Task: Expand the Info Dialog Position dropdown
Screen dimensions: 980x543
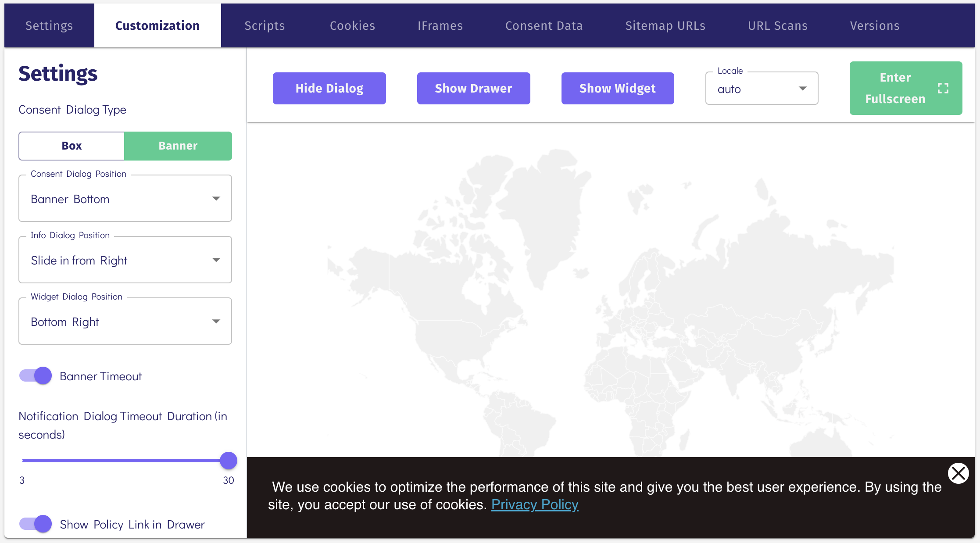Action: 125,260
